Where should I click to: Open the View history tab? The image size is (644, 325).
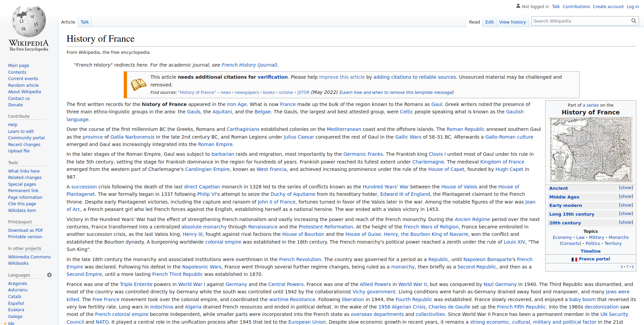pos(512,22)
